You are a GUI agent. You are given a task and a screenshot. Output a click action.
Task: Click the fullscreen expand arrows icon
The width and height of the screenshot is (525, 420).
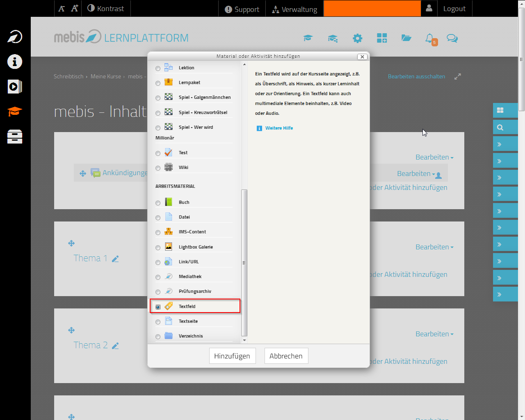click(x=458, y=77)
